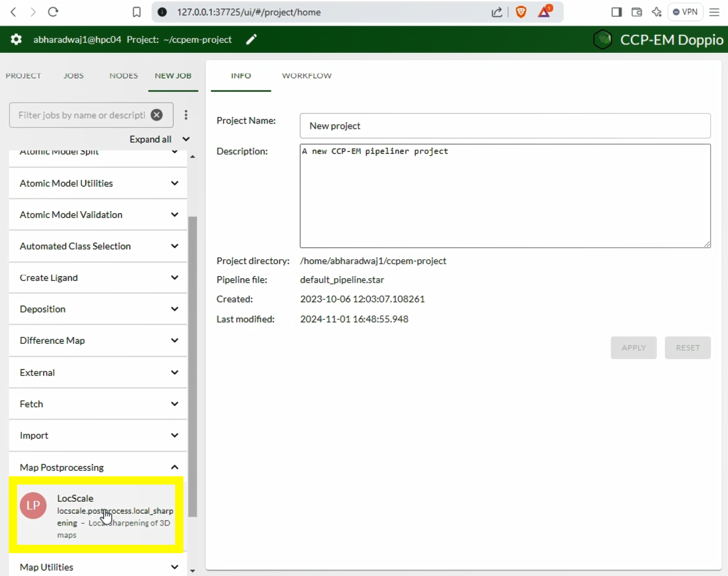Screen dimensions: 728x576
Task: Click the RESET button
Action: point(688,348)
